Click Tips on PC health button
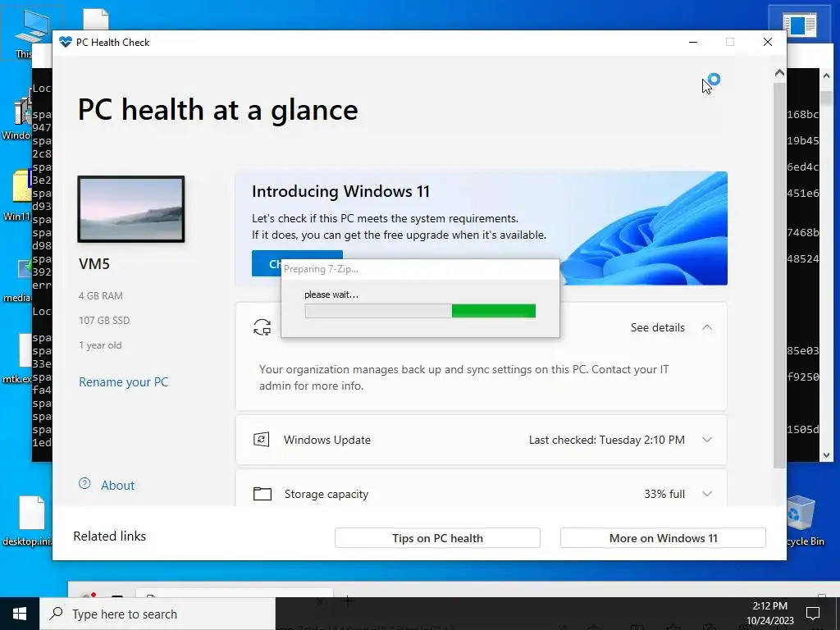 (x=437, y=538)
